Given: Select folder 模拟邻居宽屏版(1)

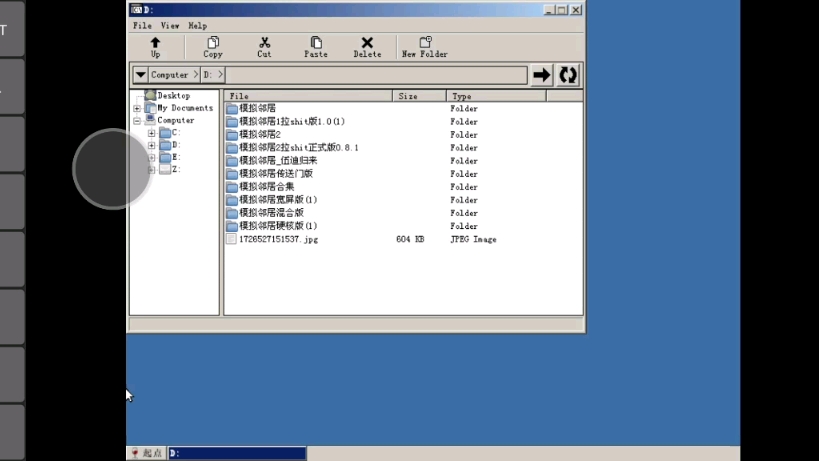Looking at the screenshot, I should click(278, 199).
